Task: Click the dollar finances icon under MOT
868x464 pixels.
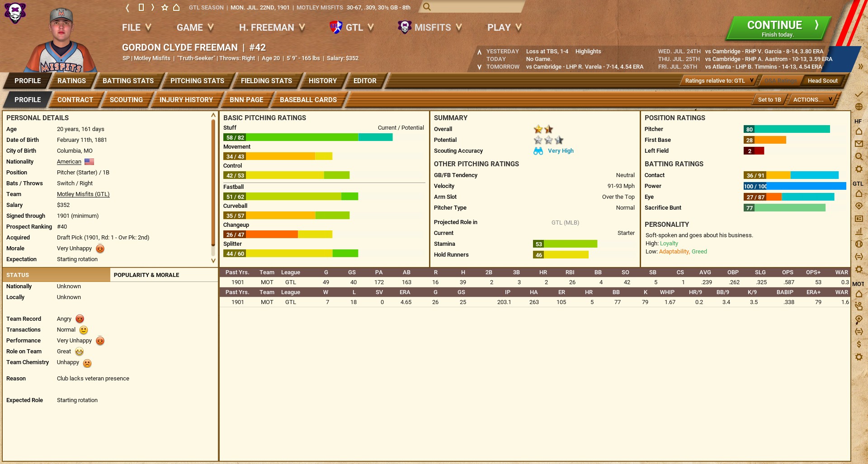Action: (859, 344)
